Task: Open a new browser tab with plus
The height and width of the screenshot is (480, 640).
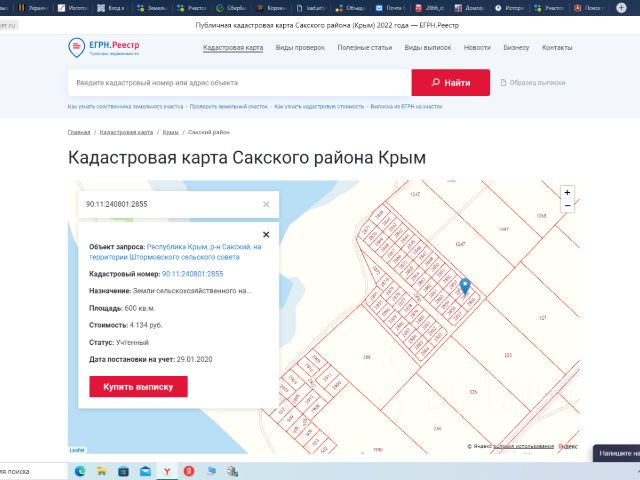Action: (x=621, y=8)
